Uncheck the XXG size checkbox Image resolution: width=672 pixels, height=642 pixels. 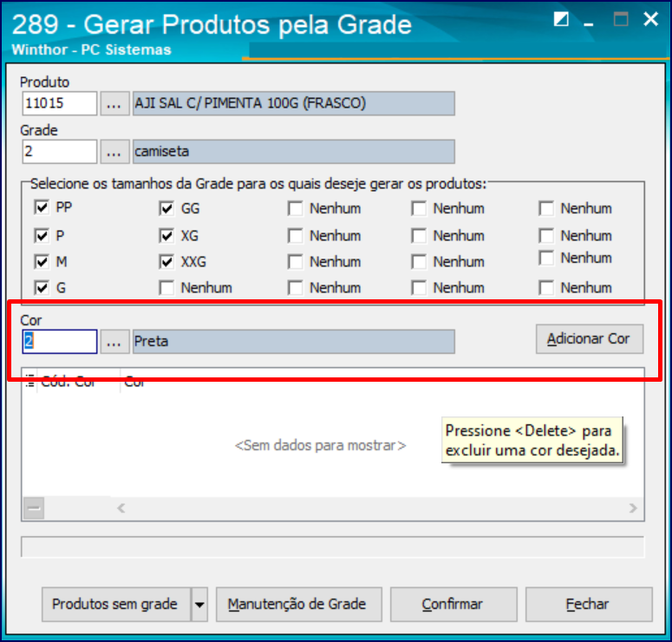click(x=166, y=262)
